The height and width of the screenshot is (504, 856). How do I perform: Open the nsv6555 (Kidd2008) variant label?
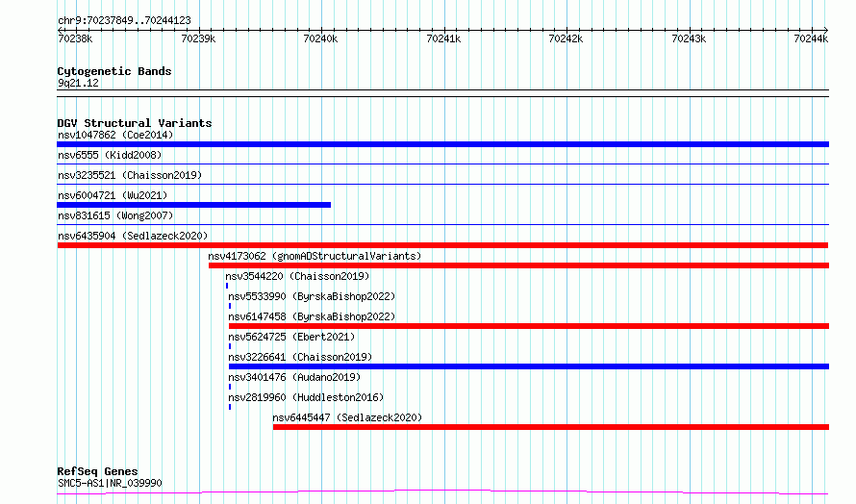point(110,155)
